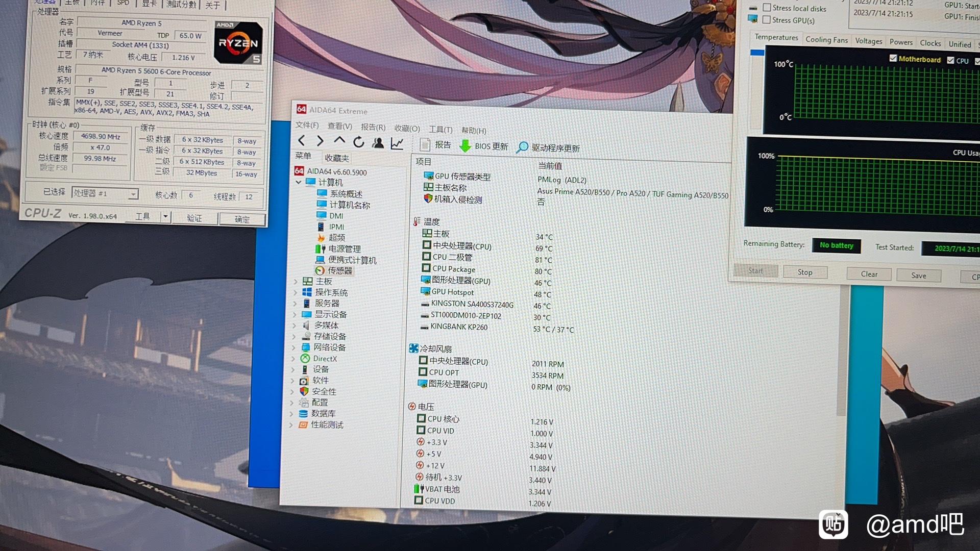Click the AIDA64 refresh icon
The width and height of the screenshot is (980, 551).
[359, 142]
